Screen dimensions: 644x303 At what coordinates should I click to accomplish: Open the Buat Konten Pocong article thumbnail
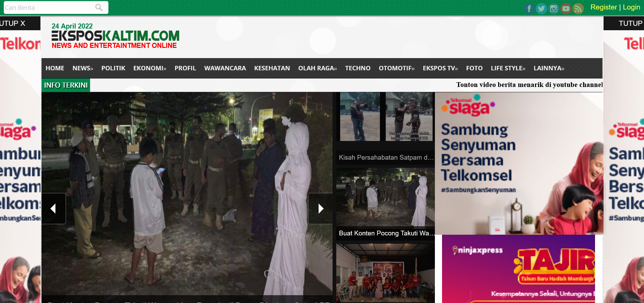tap(385, 197)
